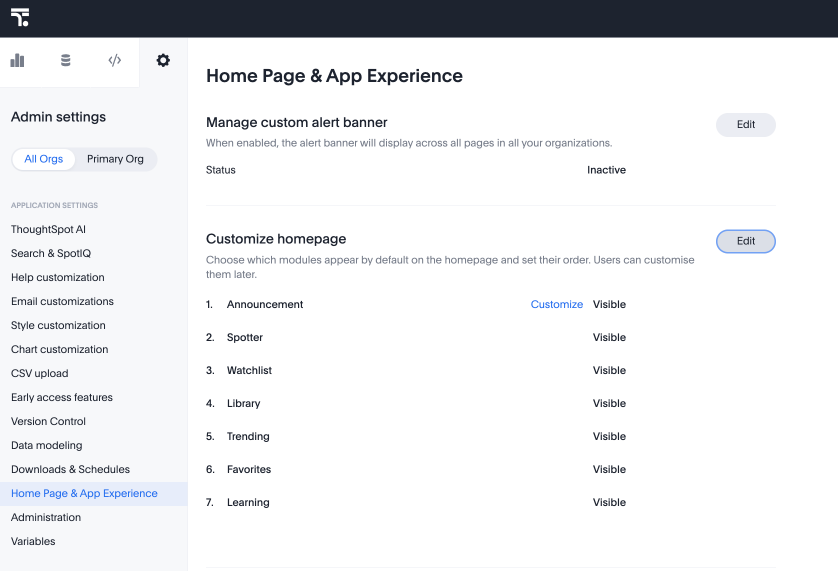The image size is (838, 571).
Task: Click the Watchlist module name
Action: pos(249,371)
